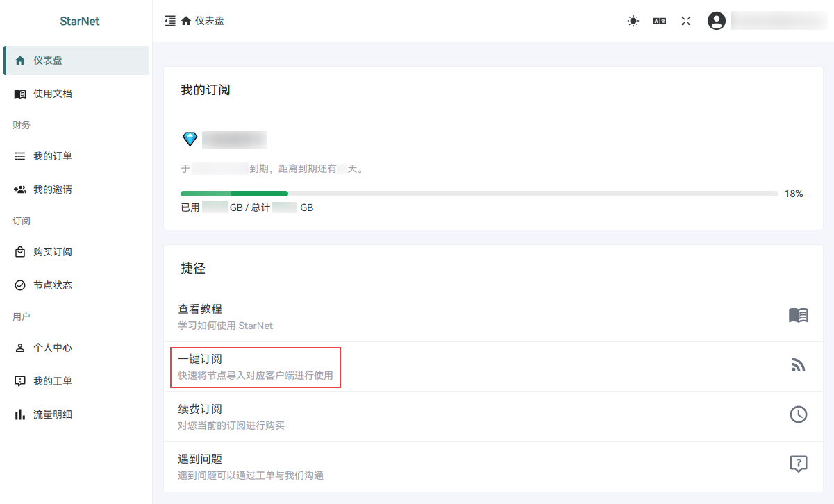Image resolution: width=834 pixels, height=504 pixels.
Task: Click the help chat bubble icon
Action: tap(798, 464)
